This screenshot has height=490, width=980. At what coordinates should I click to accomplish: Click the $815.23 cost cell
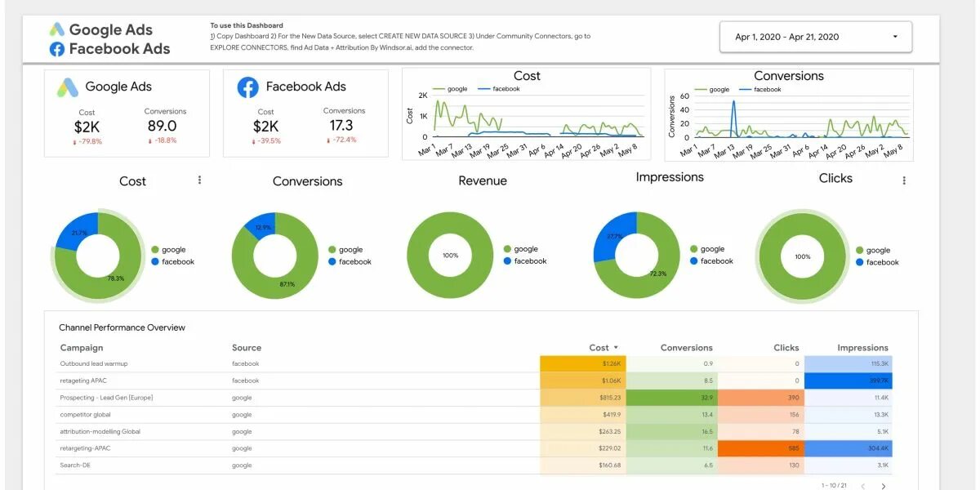pyautogui.click(x=583, y=398)
